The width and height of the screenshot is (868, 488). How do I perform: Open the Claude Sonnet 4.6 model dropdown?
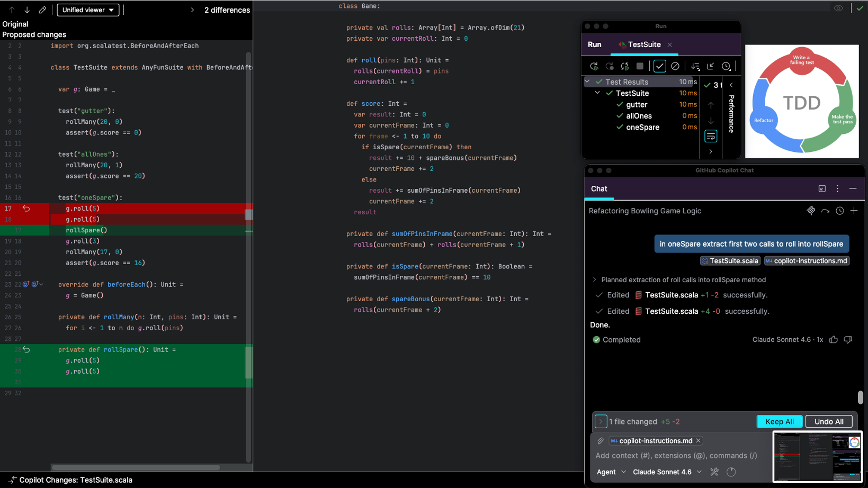667,472
